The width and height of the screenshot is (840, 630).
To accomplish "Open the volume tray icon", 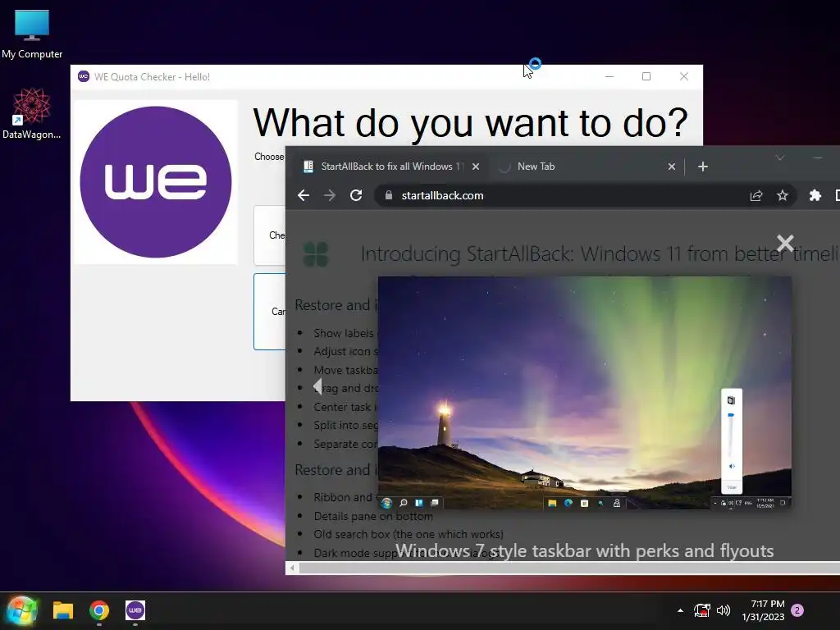I will [x=724, y=610].
